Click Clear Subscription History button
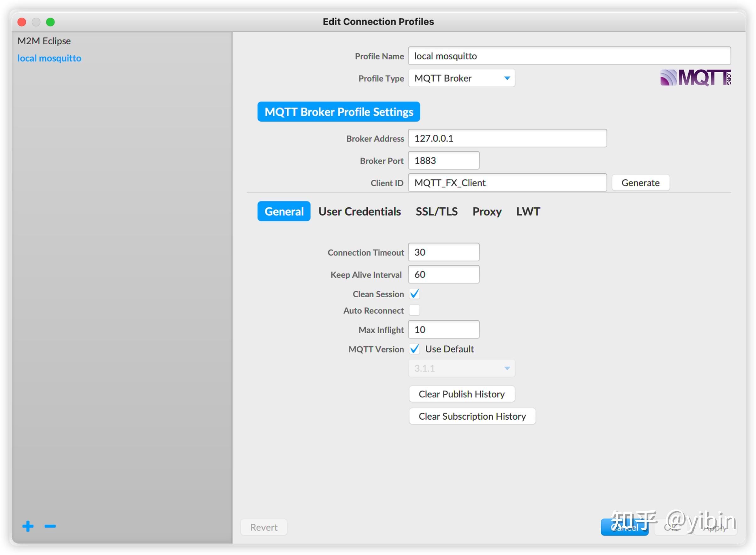The height and width of the screenshot is (555, 756). [x=472, y=417]
